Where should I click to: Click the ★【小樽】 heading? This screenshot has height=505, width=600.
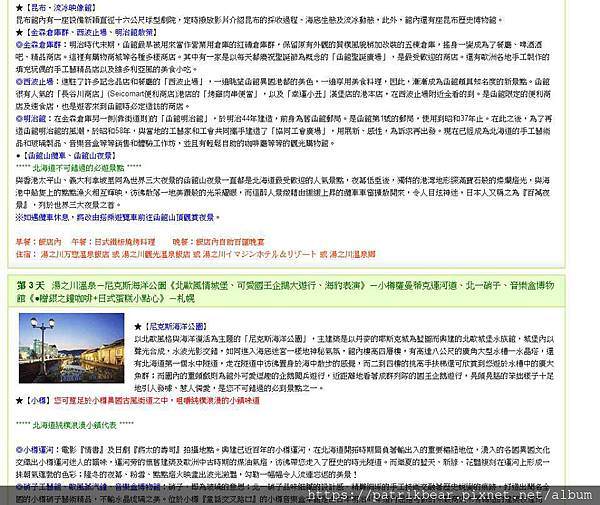[x=33, y=401]
